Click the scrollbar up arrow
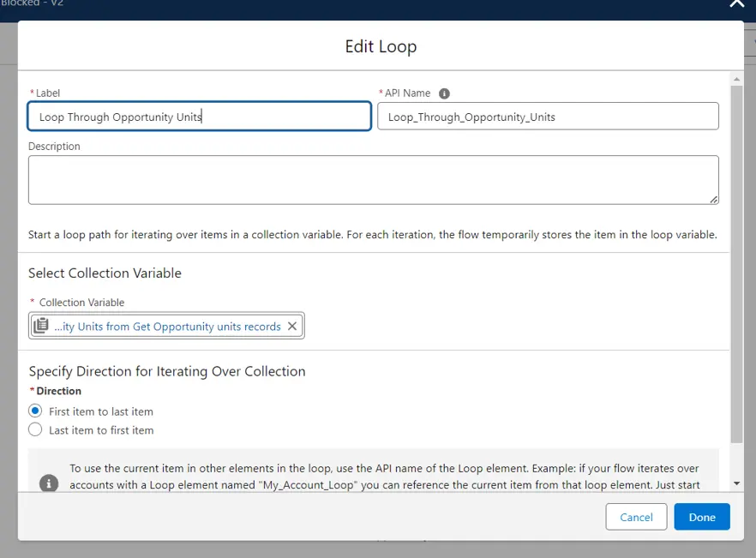Viewport: 756px width, 558px height. point(736,78)
